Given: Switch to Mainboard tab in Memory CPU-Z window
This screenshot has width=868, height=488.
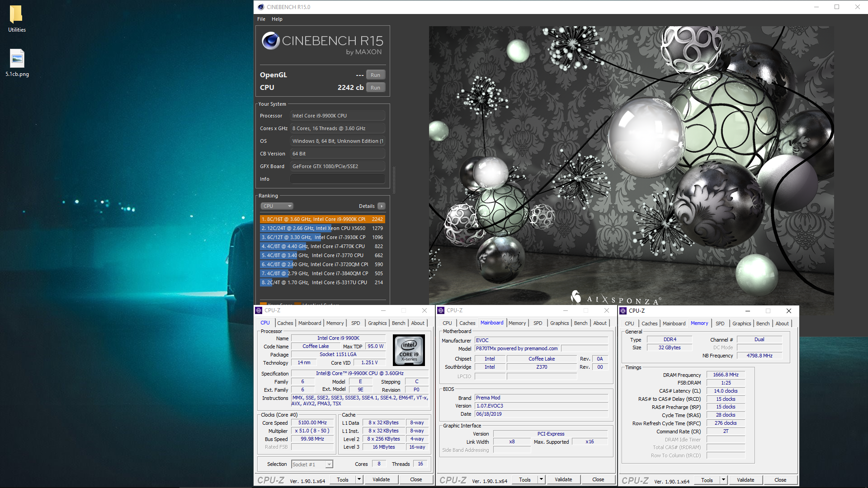Looking at the screenshot, I should point(674,324).
